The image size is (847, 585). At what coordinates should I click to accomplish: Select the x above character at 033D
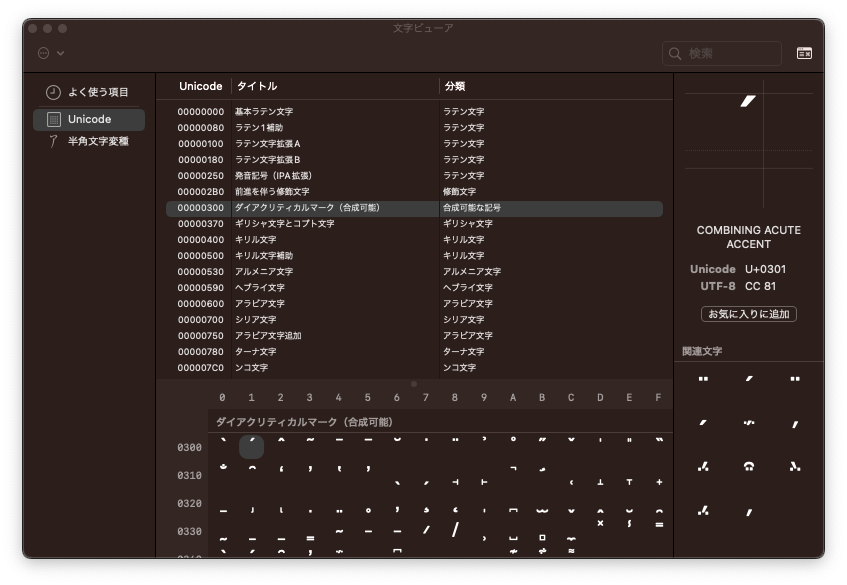600,523
